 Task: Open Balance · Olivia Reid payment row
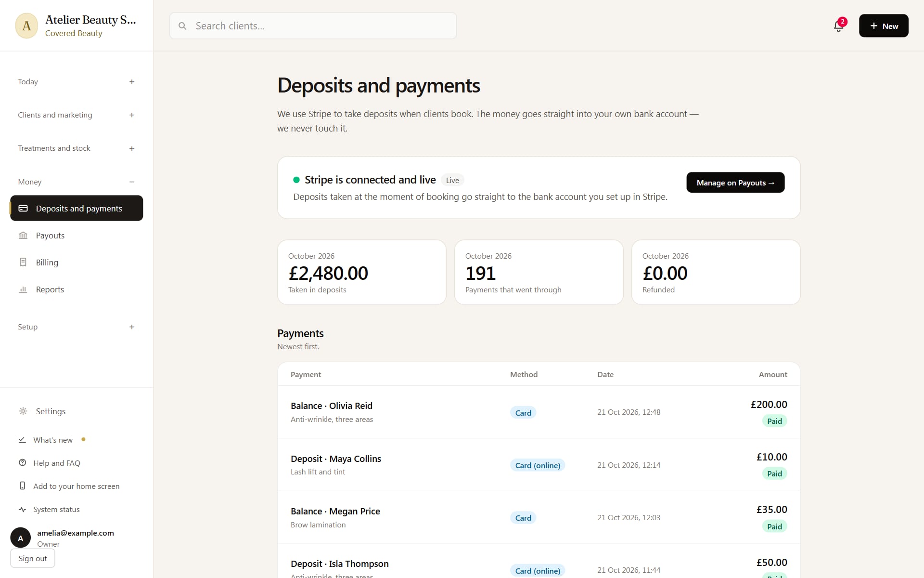539,412
